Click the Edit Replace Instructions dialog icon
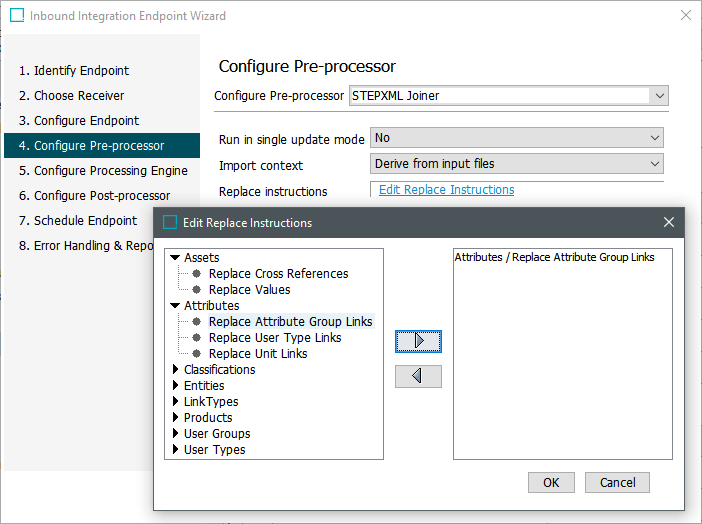 (x=169, y=223)
